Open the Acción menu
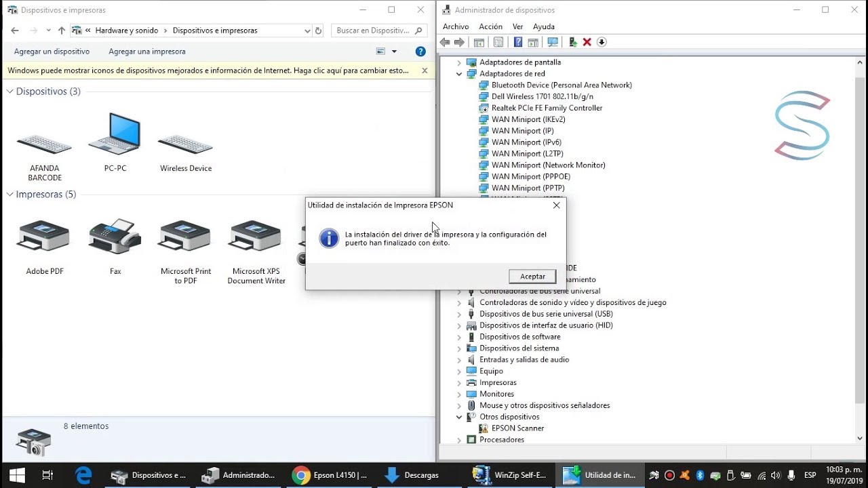The width and height of the screenshot is (868, 488). pyautogui.click(x=490, y=26)
